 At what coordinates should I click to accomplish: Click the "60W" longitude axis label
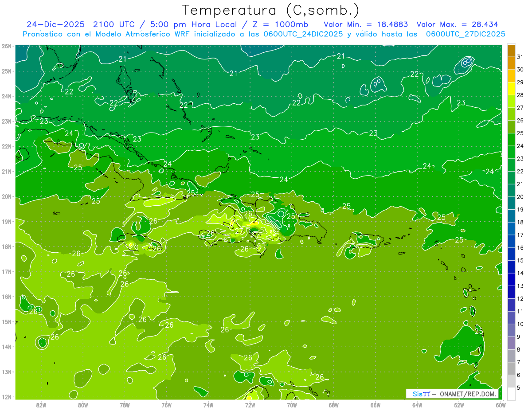501,405
